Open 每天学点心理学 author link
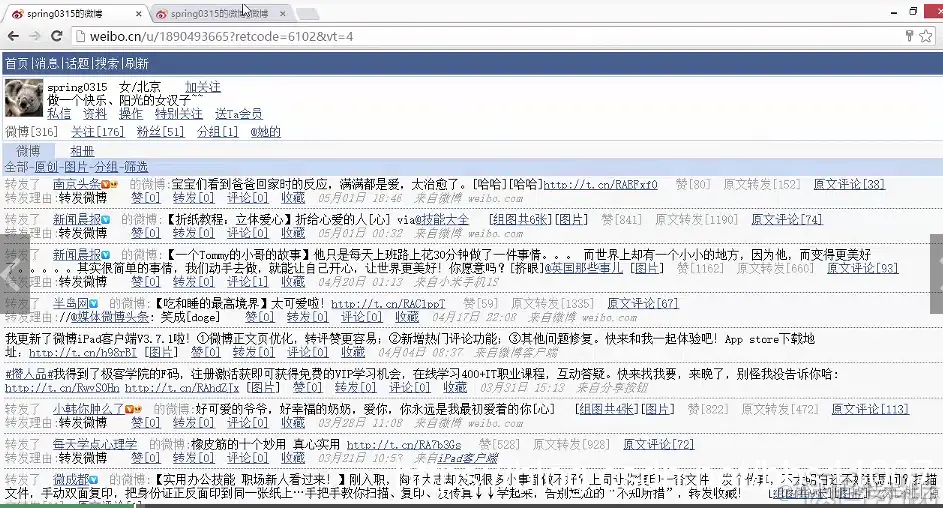Screen dimensions: 943x508 94,444
